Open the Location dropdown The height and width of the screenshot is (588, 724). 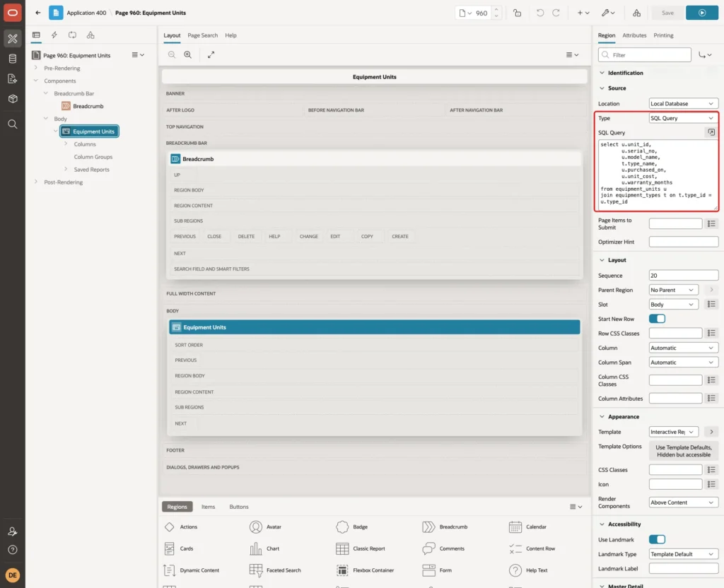click(683, 103)
